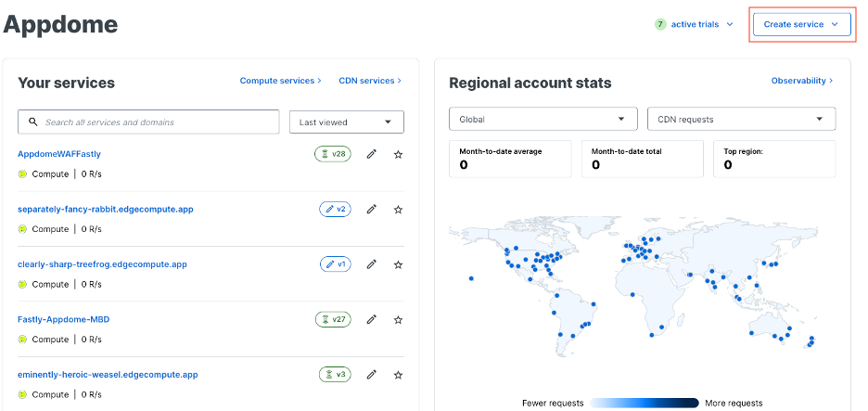This screenshot has height=411, width=868.
Task: Open separately-fancy-rabbit.edgecompute.app service
Action: [106, 210]
